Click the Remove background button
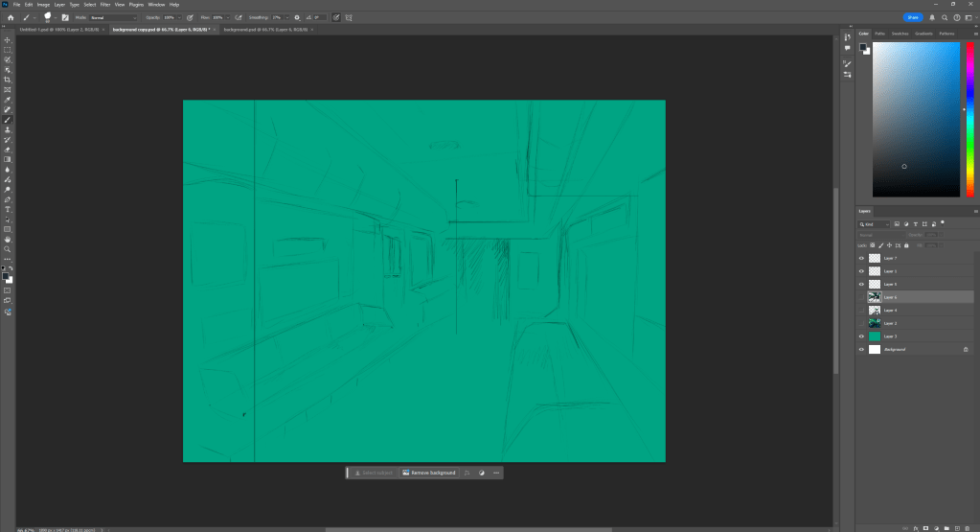Viewport: 980px width, 532px height. pyautogui.click(x=428, y=473)
